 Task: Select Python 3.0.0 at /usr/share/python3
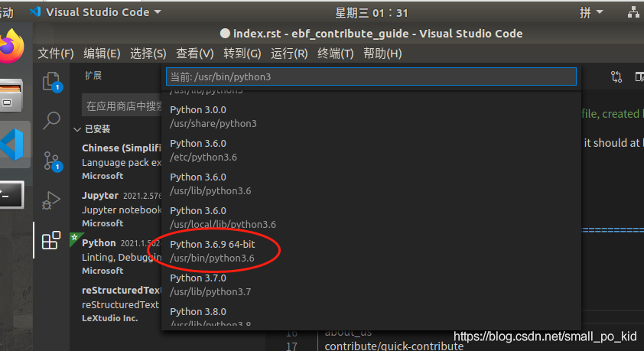[x=372, y=116]
